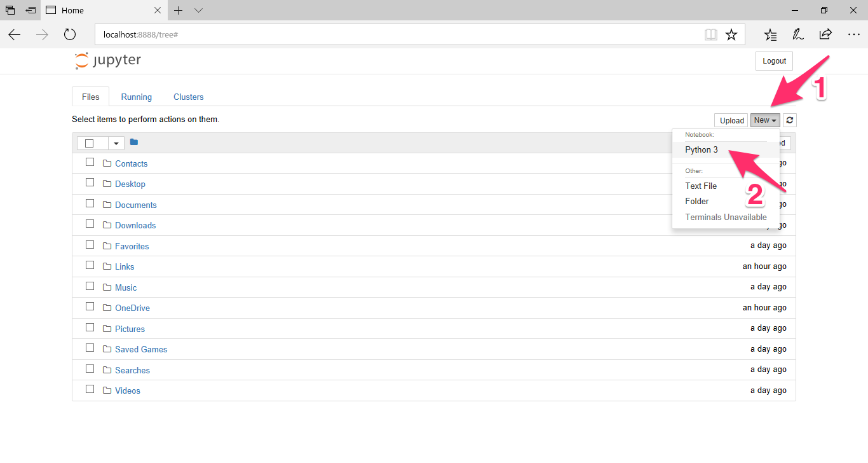The width and height of the screenshot is (868, 463).
Task: Click the browser reload icon
Action: point(70,35)
